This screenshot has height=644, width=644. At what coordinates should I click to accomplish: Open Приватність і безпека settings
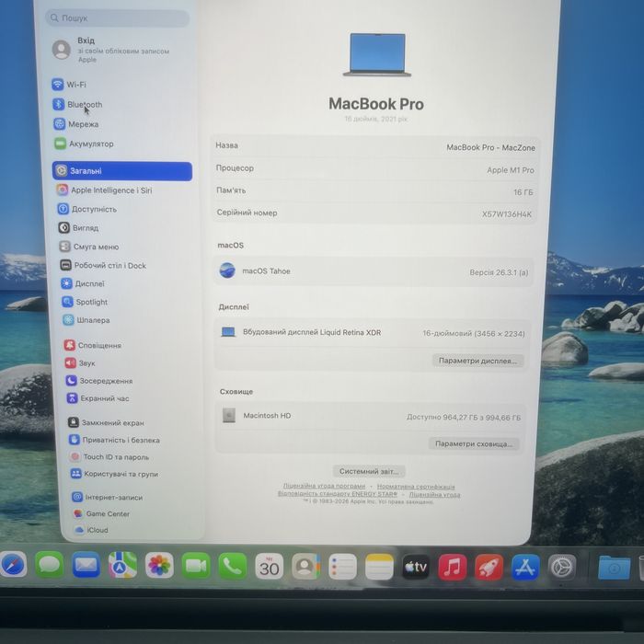pyautogui.click(x=114, y=440)
